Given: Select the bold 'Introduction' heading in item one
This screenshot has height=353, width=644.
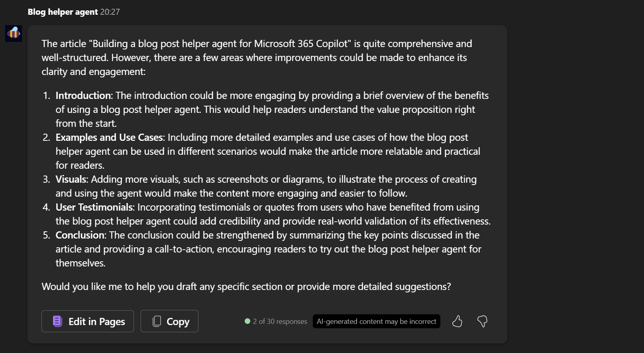Looking at the screenshot, I should 83,95.
